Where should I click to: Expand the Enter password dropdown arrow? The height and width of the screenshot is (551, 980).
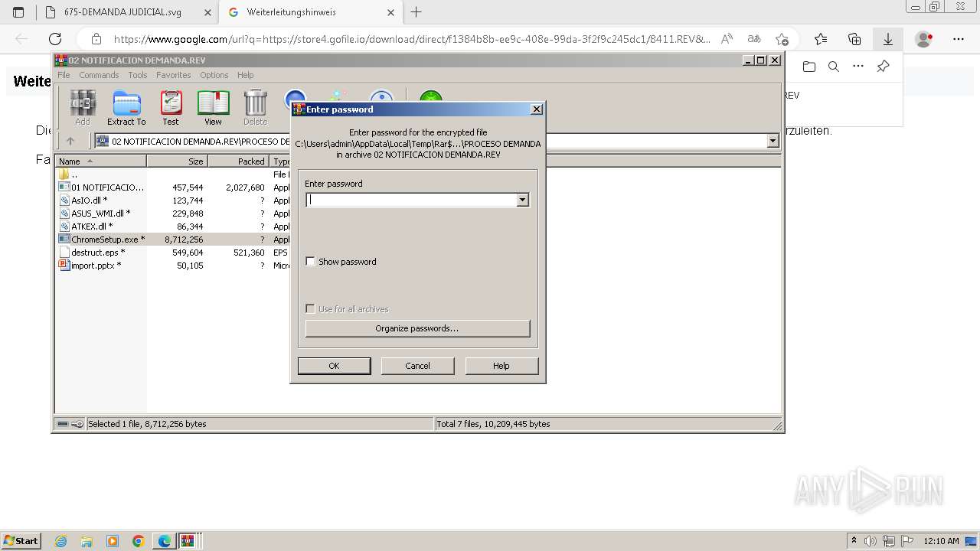coord(522,200)
